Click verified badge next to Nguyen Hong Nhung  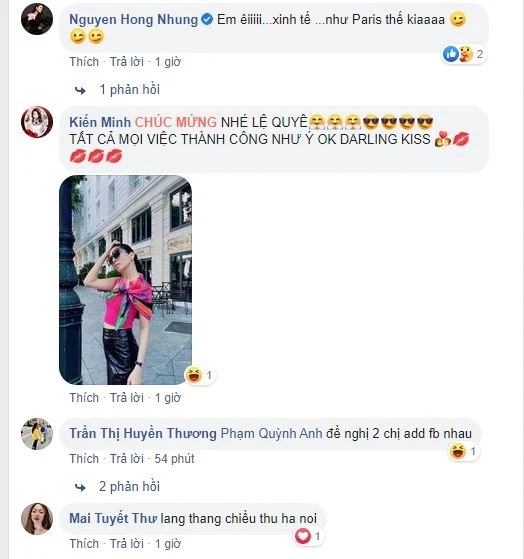tap(207, 19)
